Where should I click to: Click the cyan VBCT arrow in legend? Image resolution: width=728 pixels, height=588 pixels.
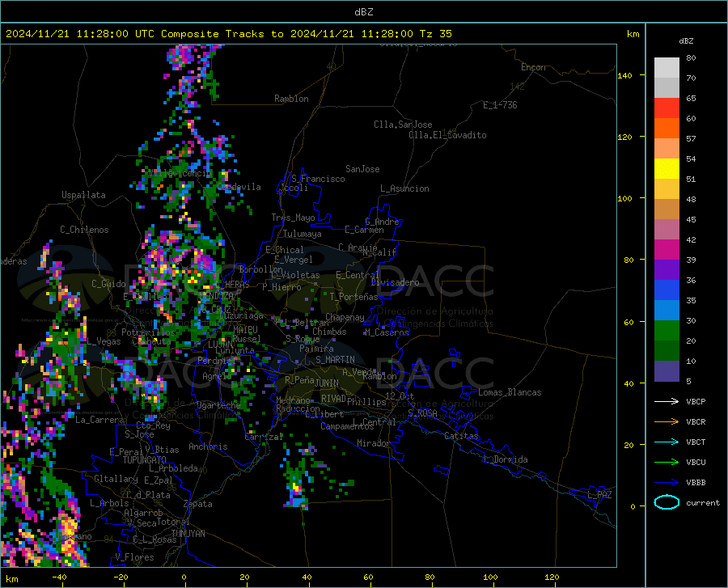[667, 442]
